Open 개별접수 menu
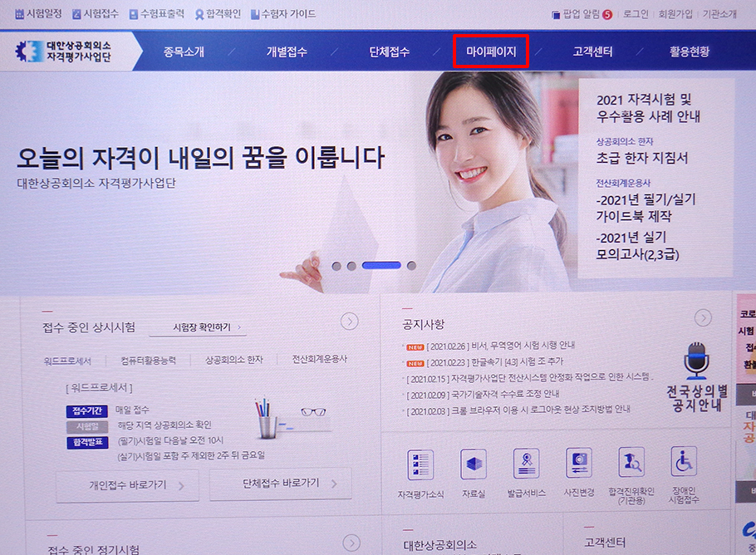The image size is (756, 555). (x=287, y=52)
